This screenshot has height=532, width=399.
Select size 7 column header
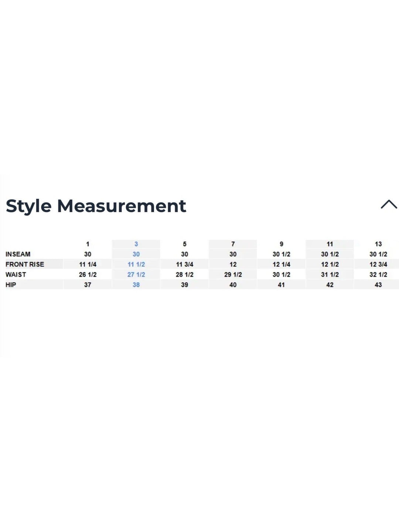[233, 244]
